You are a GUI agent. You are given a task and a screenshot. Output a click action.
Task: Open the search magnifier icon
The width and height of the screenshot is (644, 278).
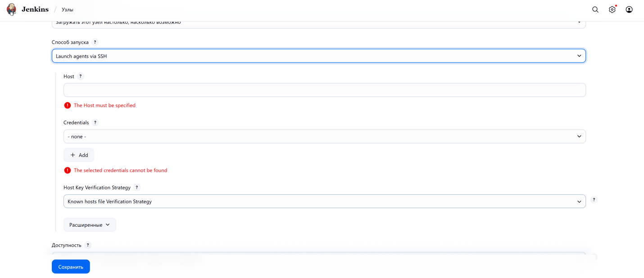pyautogui.click(x=595, y=9)
